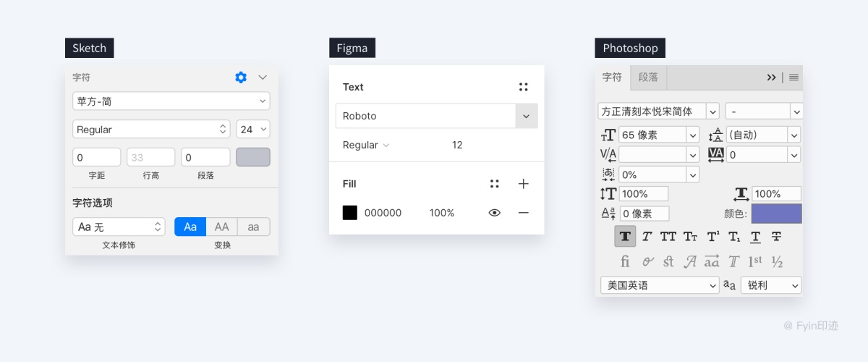Select the 'aa' lowercase transform option

(x=253, y=227)
